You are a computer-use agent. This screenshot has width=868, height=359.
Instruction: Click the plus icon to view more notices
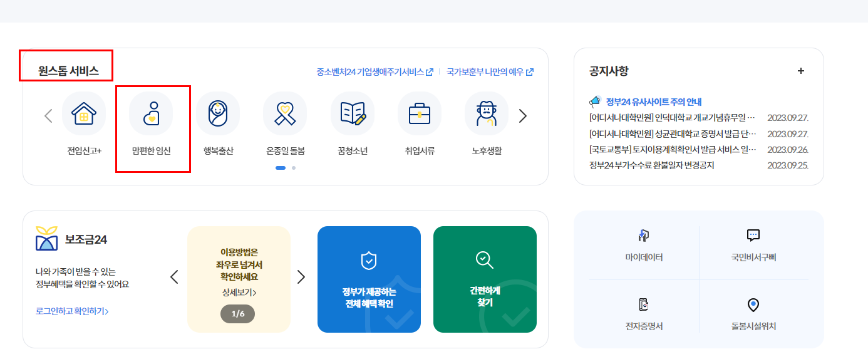[x=801, y=71]
